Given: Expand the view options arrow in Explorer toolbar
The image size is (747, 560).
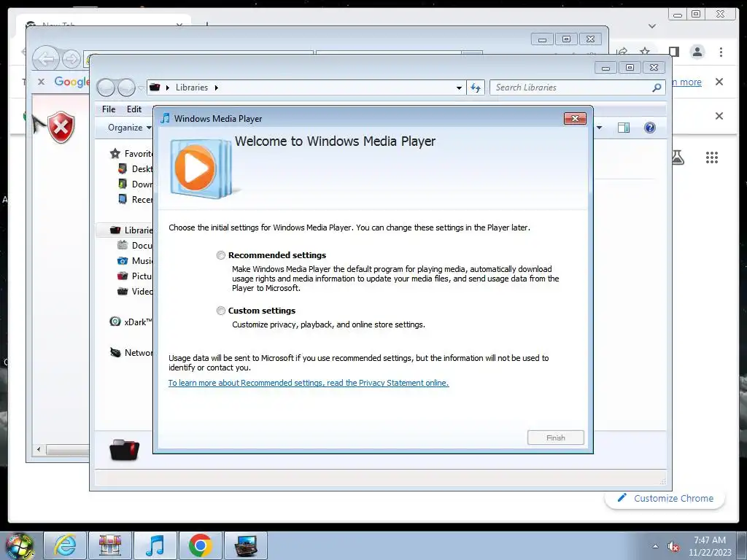Looking at the screenshot, I should [x=600, y=128].
